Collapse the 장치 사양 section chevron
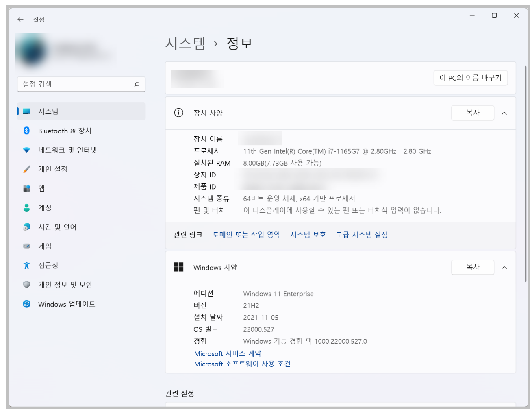Viewport: 532px width, 410px height. pyautogui.click(x=504, y=113)
